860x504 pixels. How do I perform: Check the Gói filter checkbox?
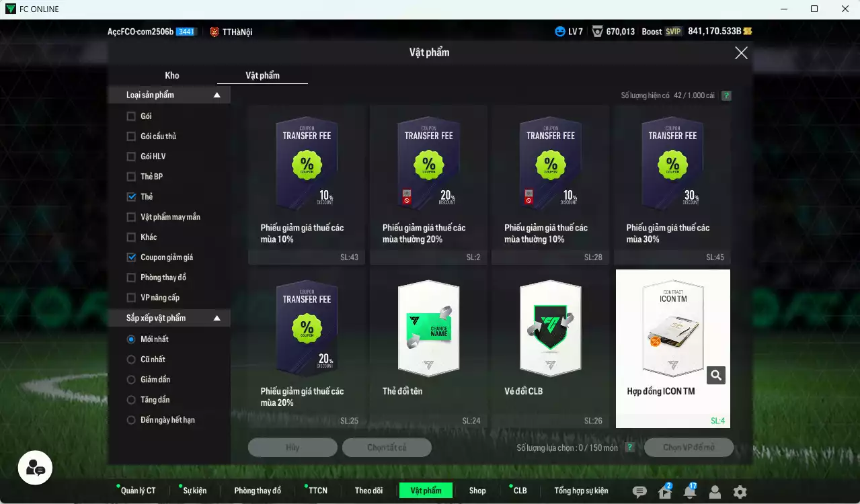coord(131,116)
